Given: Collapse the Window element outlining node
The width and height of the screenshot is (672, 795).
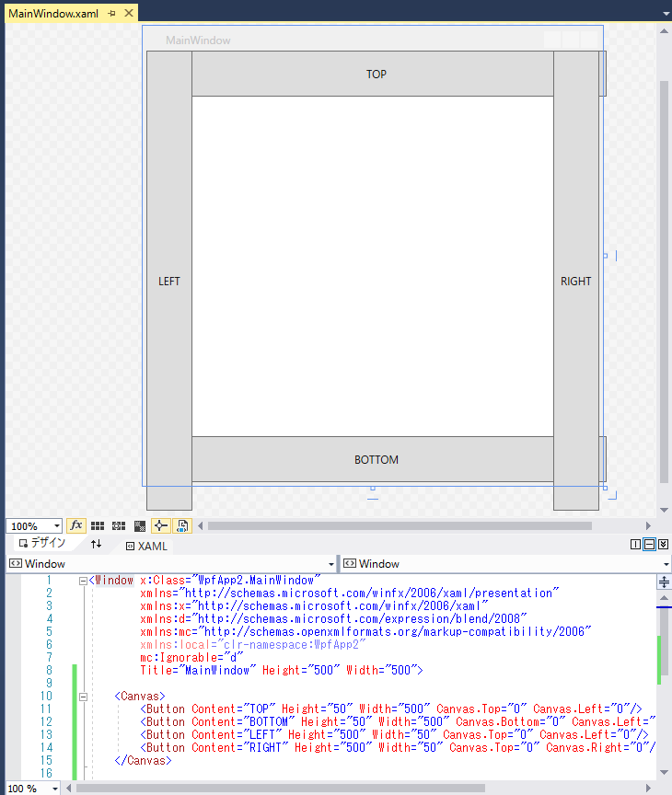Looking at the screenshot, I should 83,581.
